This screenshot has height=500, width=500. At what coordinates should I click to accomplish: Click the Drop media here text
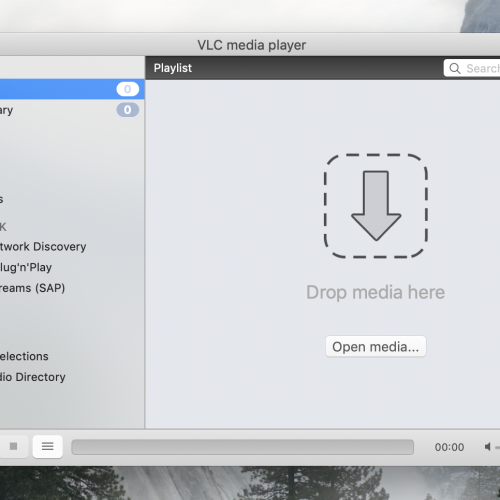click(376, 292)
